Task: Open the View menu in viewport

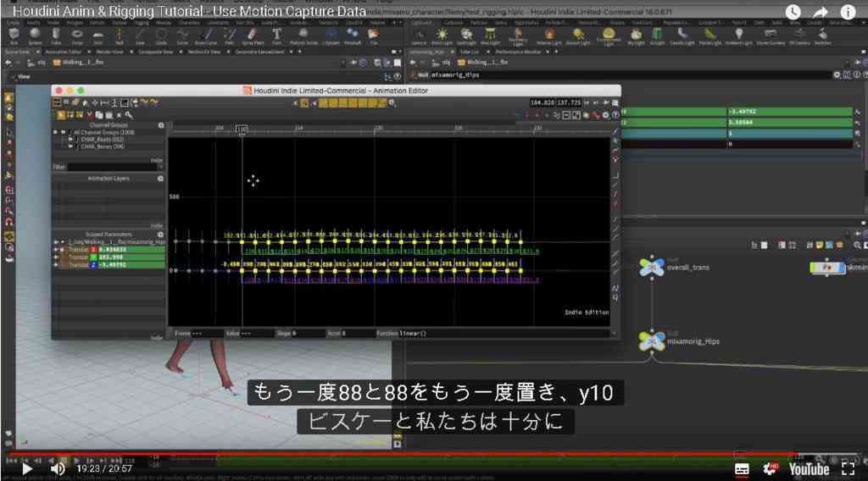Action: pos(24,77)
